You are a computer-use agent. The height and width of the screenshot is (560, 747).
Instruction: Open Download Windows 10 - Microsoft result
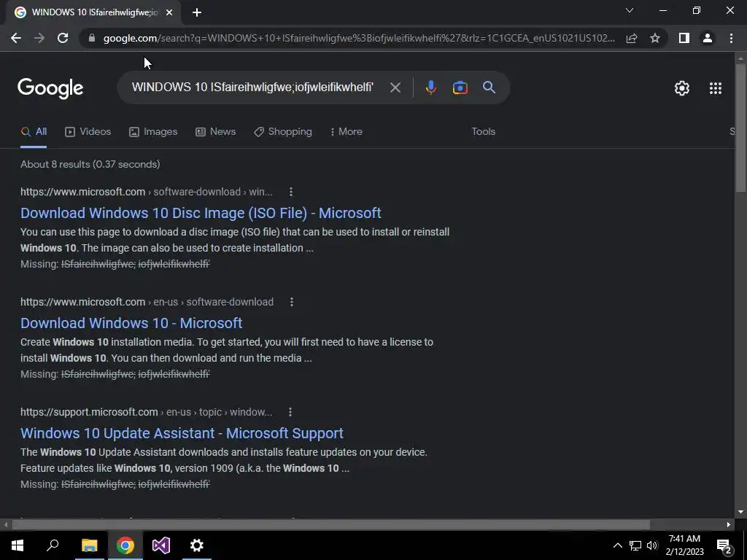click(x=131, y=323)
